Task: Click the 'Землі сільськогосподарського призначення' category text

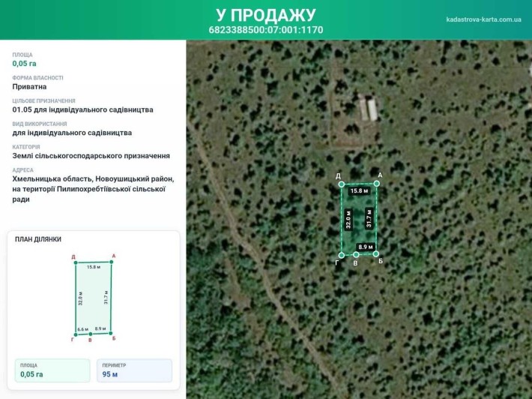Action: click(91, 156)
